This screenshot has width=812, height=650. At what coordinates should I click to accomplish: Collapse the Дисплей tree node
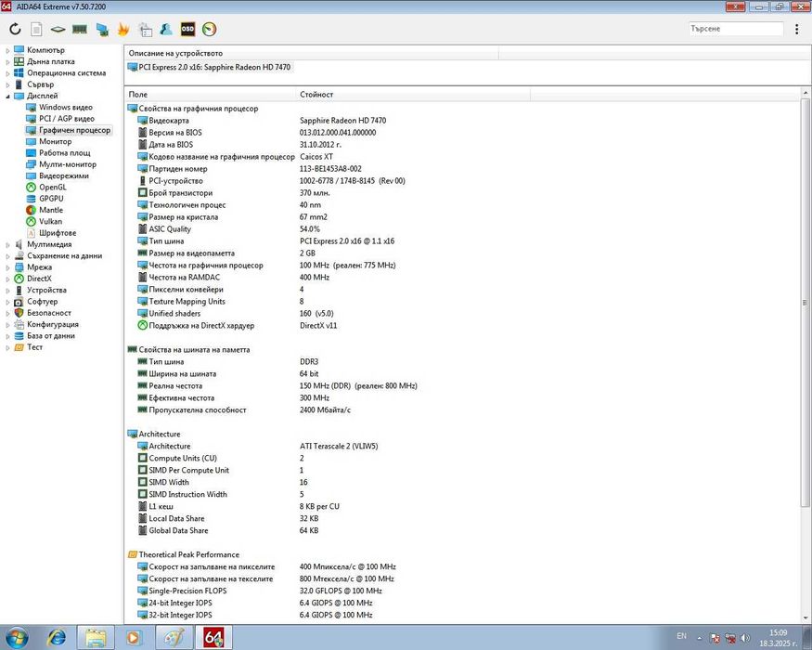click(x=7, y=97)
